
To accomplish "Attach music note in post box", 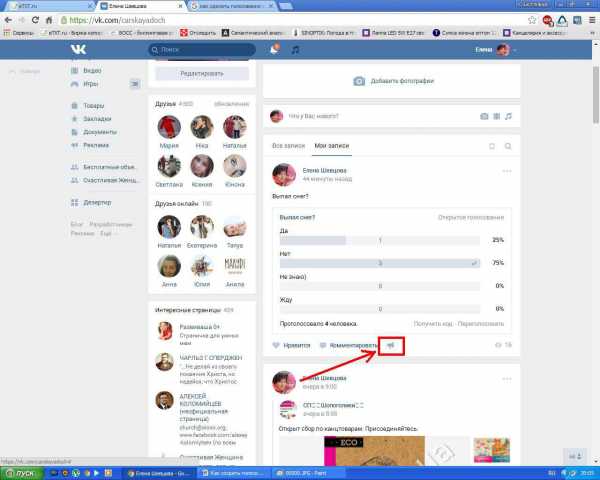I will point(508,116).
